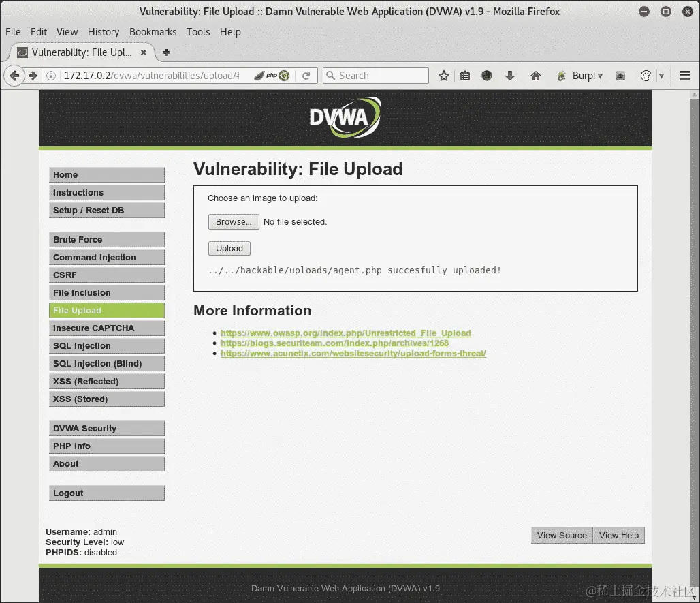Open the Help menu

[230, 32]
